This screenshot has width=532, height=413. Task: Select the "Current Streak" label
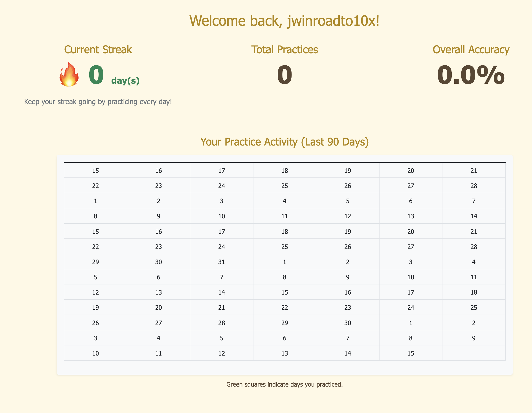pos(98,50)
